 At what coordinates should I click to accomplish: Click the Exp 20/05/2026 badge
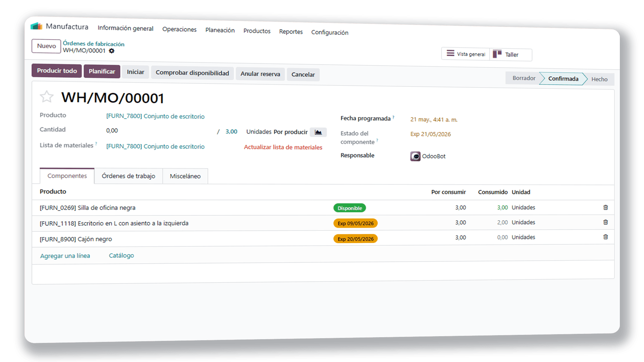point(356,239)
